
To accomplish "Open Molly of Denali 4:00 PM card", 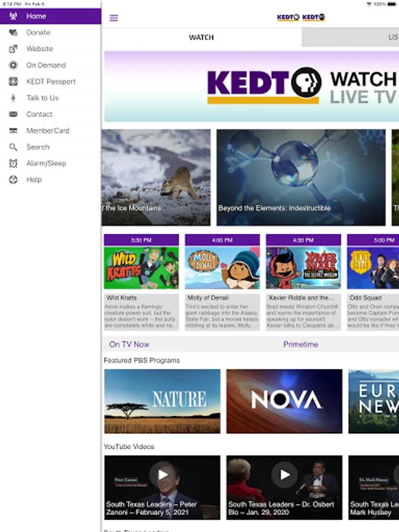I will (222, 281).
